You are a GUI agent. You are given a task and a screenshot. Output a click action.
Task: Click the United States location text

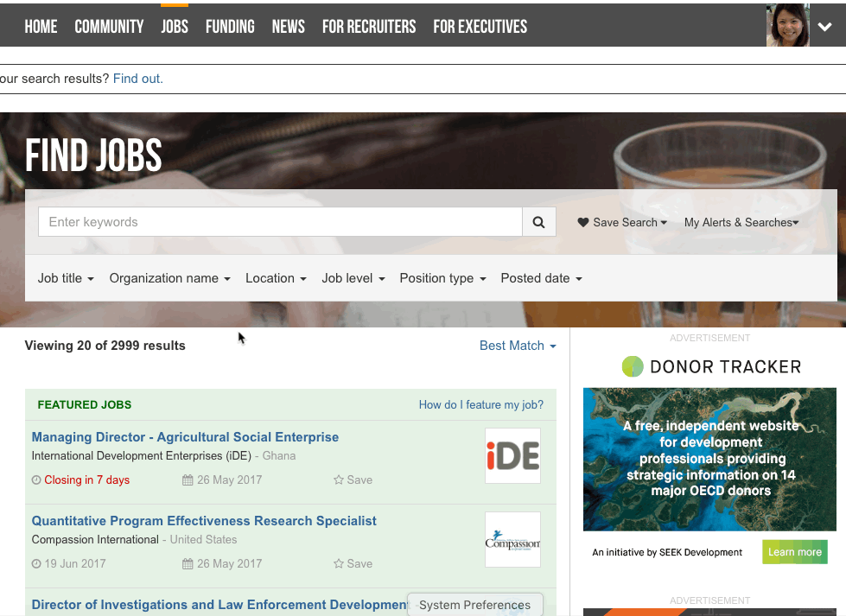pyautogui.click(x=203, y=539)
